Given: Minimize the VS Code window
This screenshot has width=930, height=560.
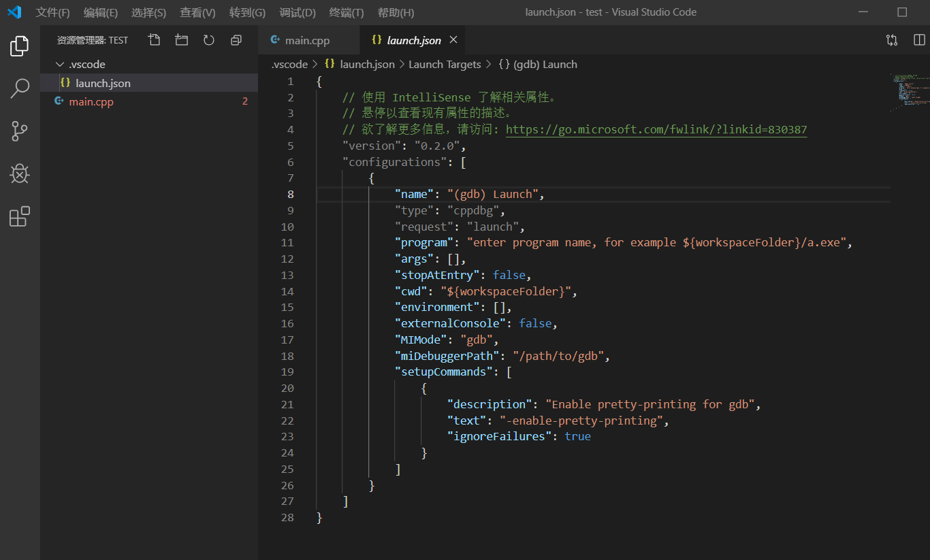Looking at the screenshot, I should 864,12.
